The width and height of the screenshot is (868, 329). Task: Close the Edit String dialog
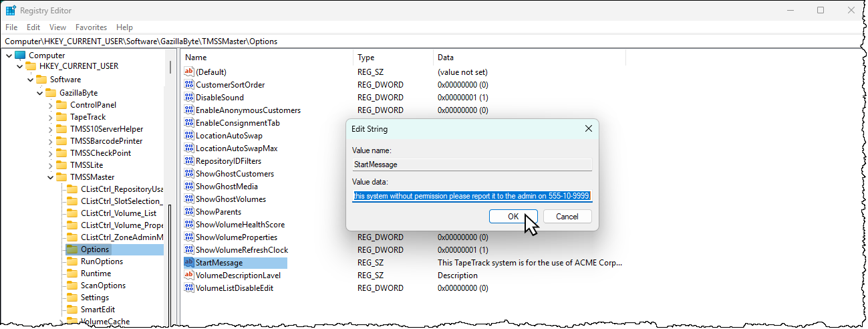click(588, 128)
